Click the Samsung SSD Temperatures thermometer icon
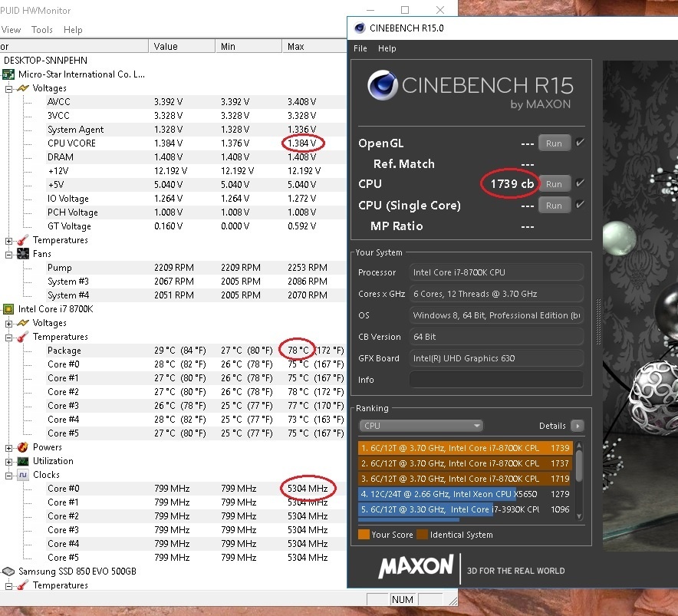678x616 pixels. [22, 585]
